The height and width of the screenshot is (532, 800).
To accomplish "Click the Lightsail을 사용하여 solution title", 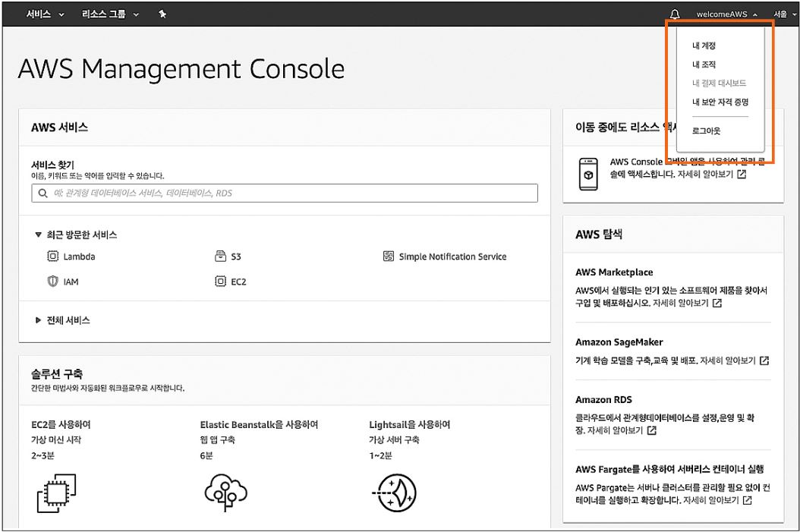I will (x=410, y=424).
